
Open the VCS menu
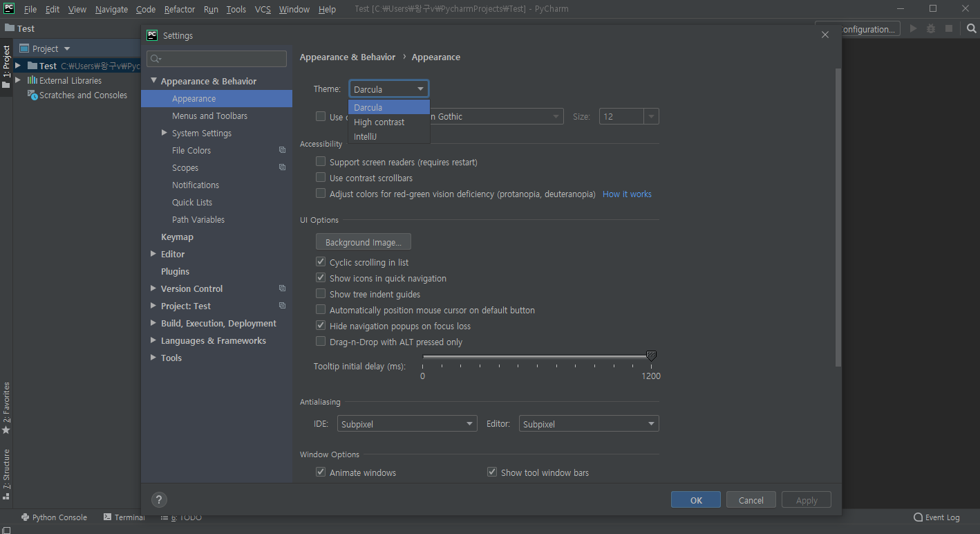(263, 10)
